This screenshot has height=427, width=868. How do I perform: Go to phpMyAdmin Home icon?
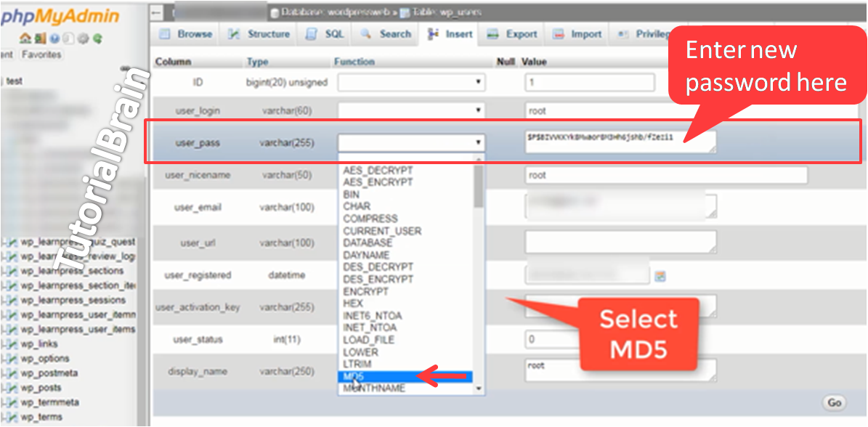tap(25, 39)
